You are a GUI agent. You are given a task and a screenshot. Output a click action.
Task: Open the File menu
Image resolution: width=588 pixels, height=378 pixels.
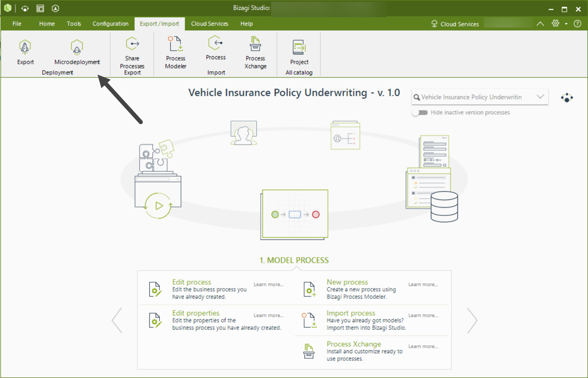[17, 24]
